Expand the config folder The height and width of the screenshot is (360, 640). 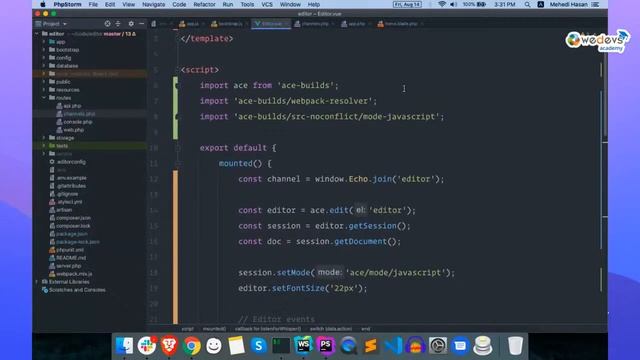[44, 58]
